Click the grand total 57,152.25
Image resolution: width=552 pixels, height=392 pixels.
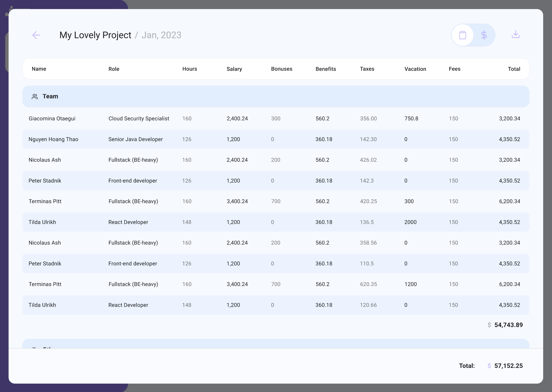pyautogui.click(x=508, y=366)
